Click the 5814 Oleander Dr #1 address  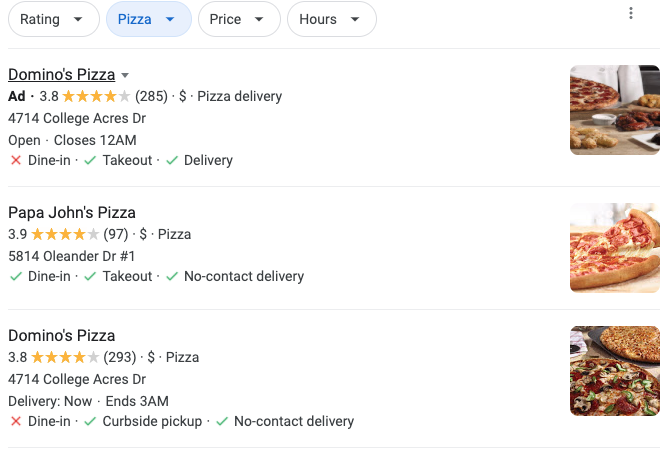click(x=71, y=255)
